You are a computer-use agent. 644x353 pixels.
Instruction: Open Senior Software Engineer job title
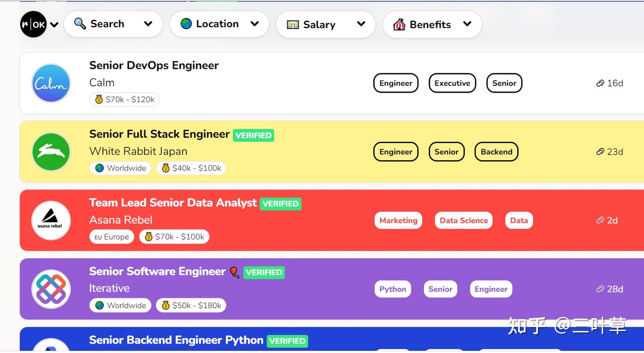[x=157, y=272]
